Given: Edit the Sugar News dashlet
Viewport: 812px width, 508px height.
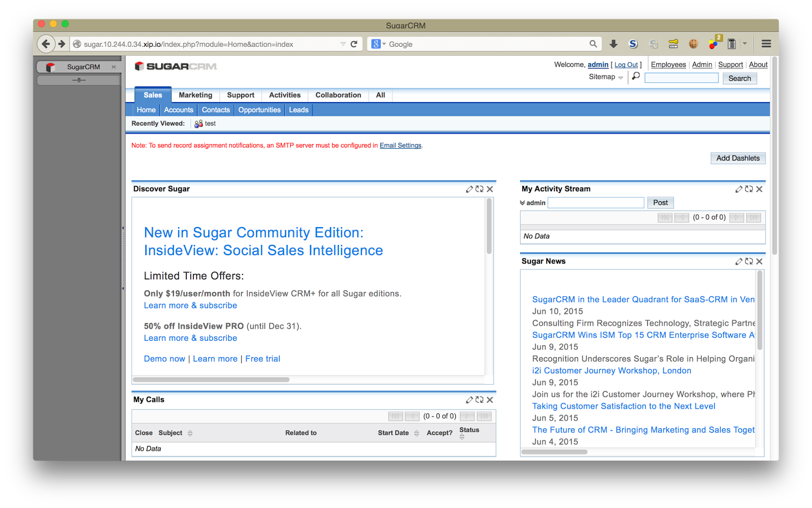Looking at the screenshot, I should (x=739, y=261).
